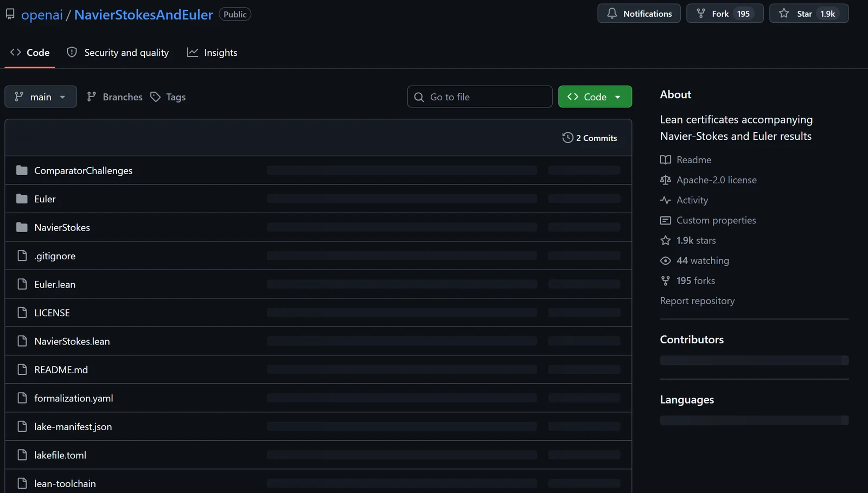Screen dimensions: 868x493
Task: Open the NavierStokes.lean file
Action: pyautogui.click(x=72, y=341)
